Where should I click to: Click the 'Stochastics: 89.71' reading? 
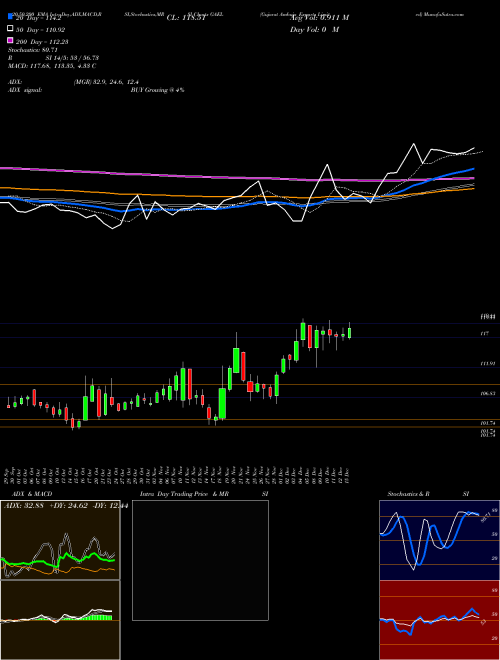33,50
